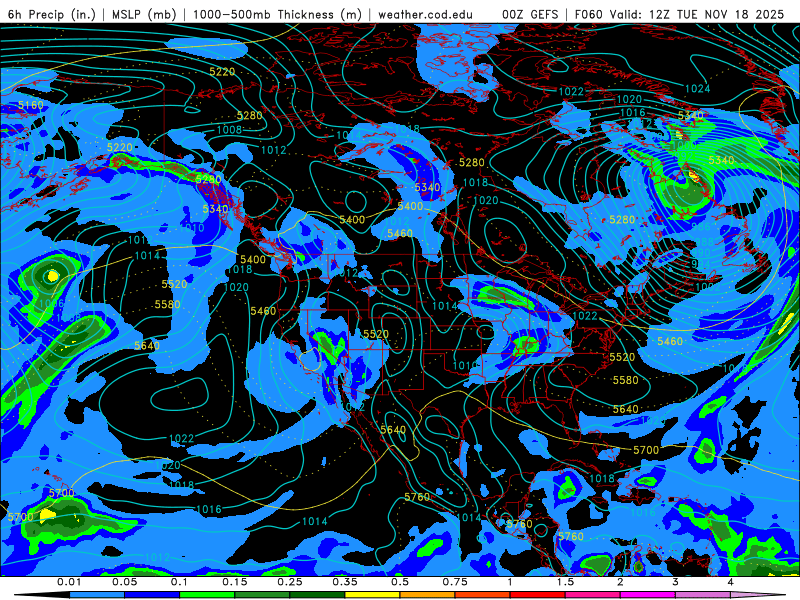Click the 0.15 colorbar label
This screenshot has height=600, width=800.
coord(234,582)
